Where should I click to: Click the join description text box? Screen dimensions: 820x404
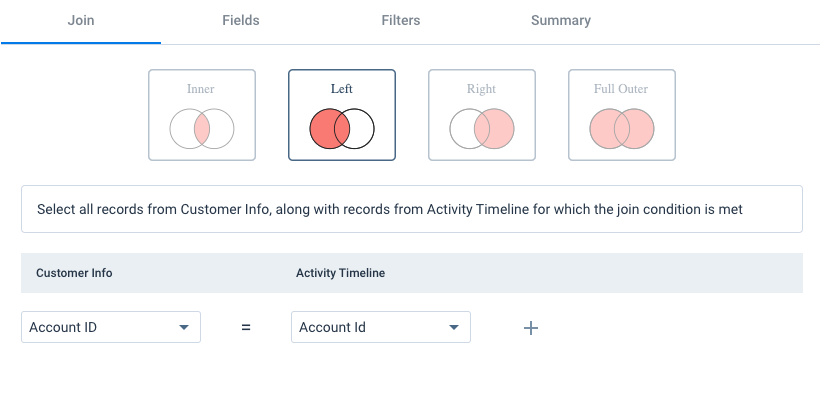pyautogui.click(x=412, y=209)
